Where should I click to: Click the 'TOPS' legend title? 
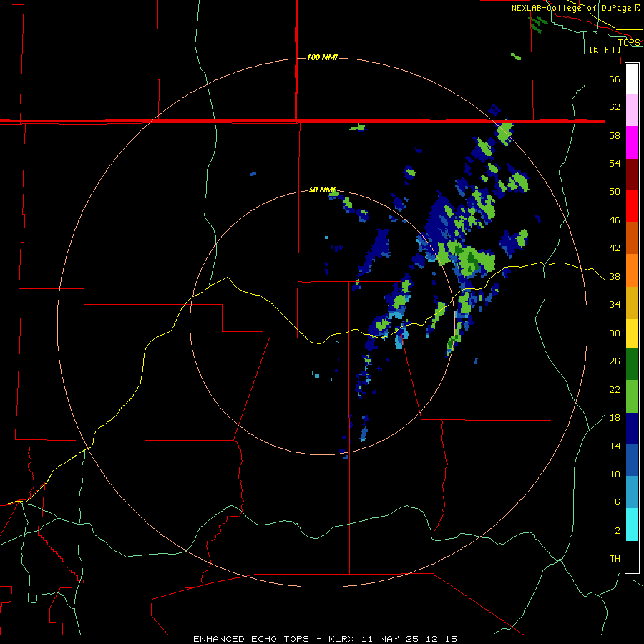coord(629,42)
